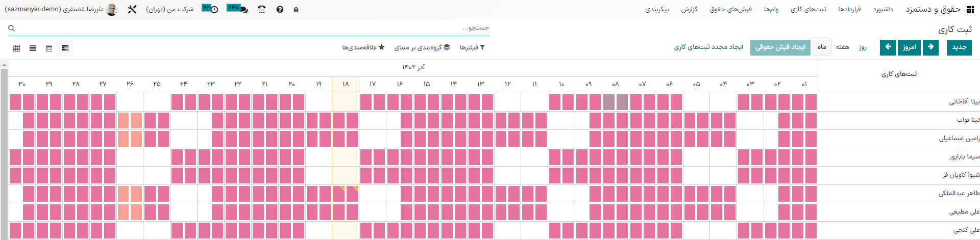The height and width of the screenshot is (240, 980).
Task: Click in the جستجو search field
Action: pyautogui.click(x=255, y=28)
